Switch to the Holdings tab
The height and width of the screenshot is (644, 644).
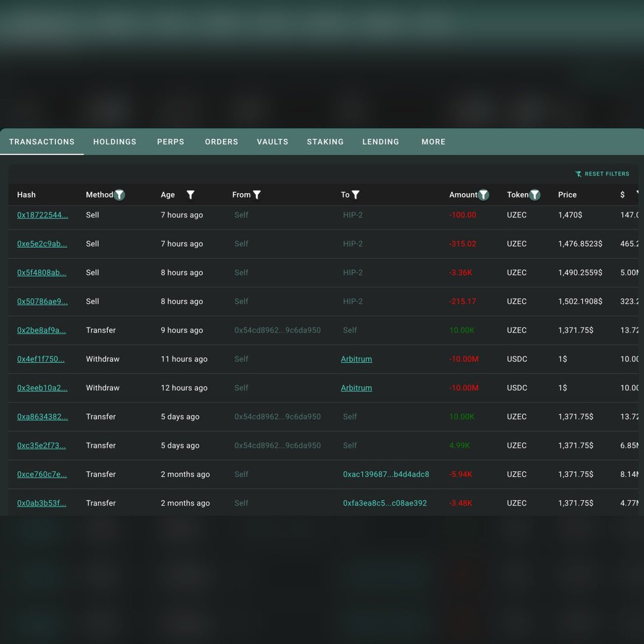tap(115, 142)
